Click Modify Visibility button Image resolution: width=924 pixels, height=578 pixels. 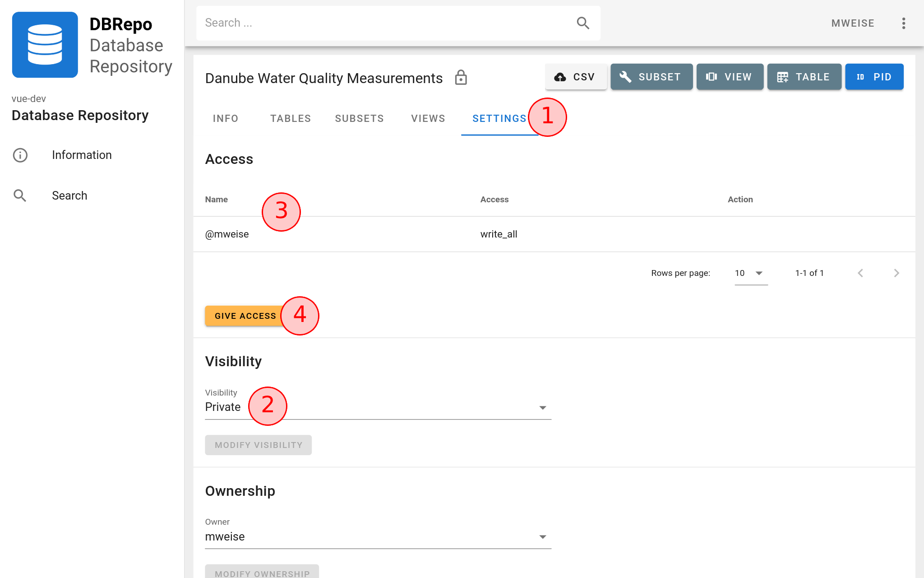(x=258, y=445)
